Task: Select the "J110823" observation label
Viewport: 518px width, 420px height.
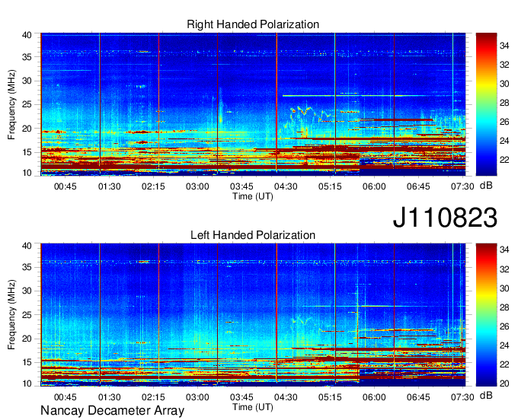Action: [445, 218]
